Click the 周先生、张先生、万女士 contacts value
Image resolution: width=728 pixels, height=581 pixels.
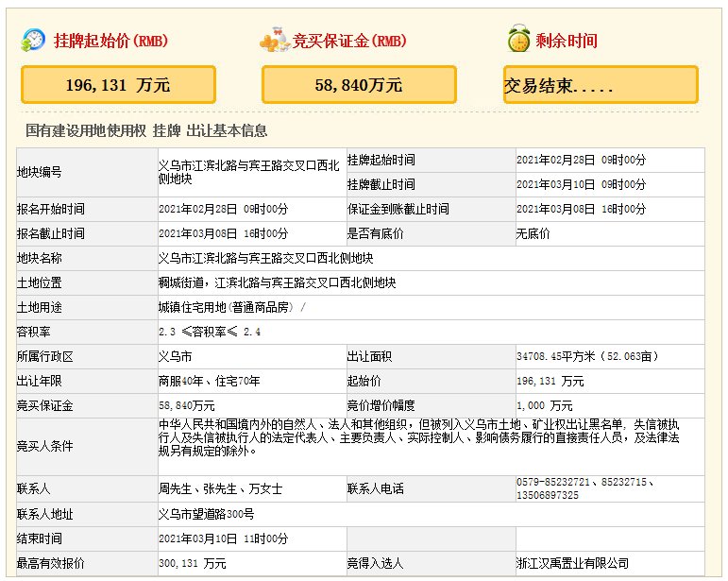click(x=221, y=488)
